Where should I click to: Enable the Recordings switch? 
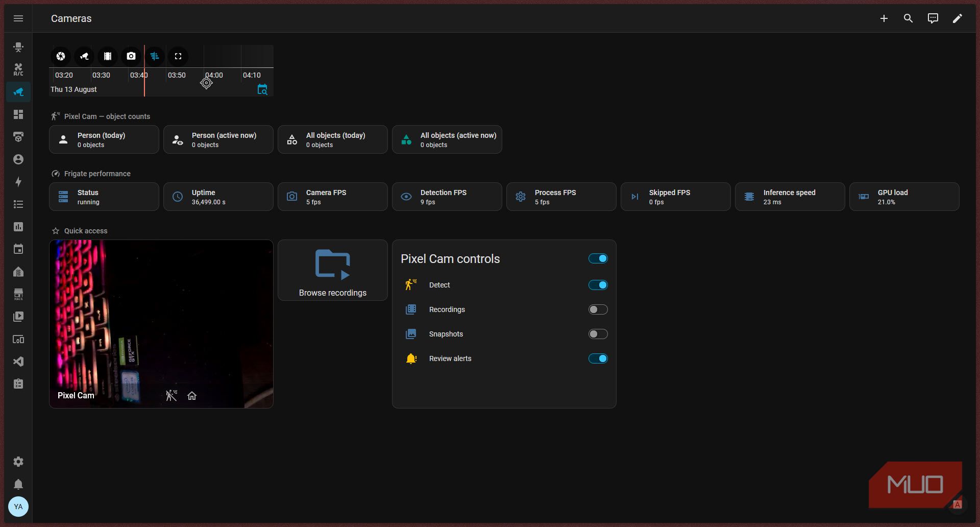(598, 309)
